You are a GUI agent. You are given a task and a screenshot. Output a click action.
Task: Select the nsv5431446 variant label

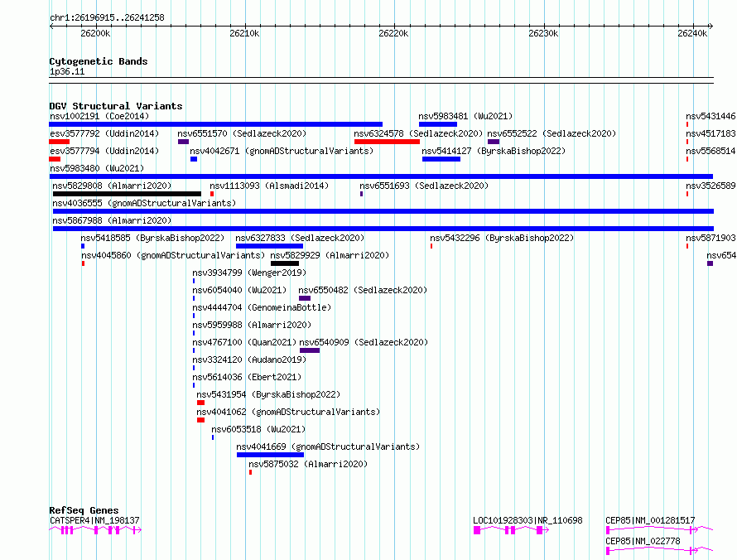(711, 116)
